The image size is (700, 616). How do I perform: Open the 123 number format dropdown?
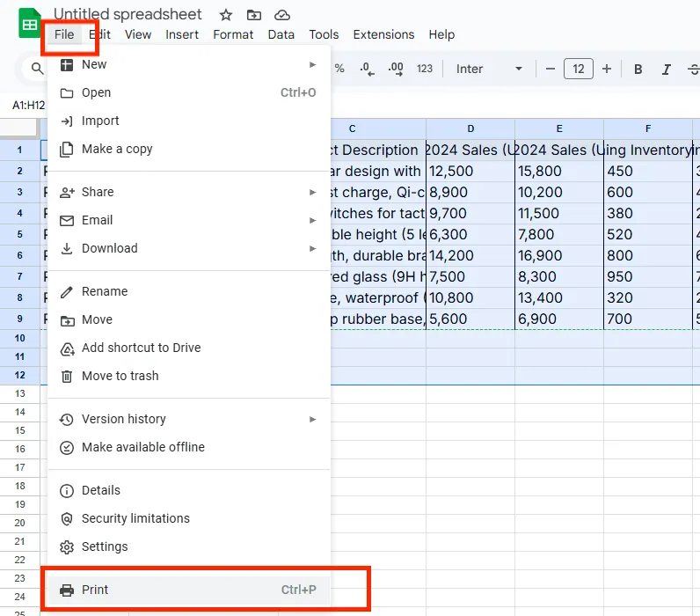click(x=425, y=69)
